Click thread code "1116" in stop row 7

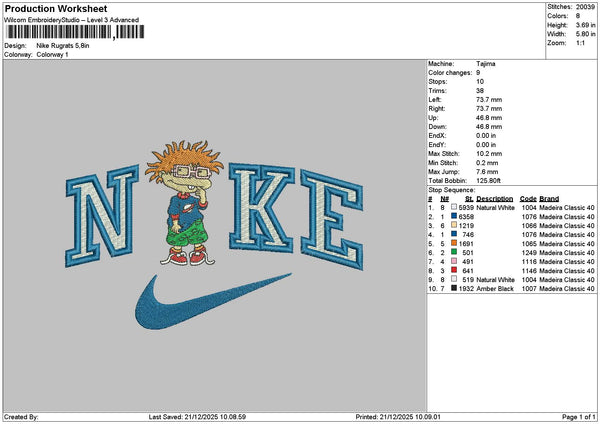[x=529, y=261]
